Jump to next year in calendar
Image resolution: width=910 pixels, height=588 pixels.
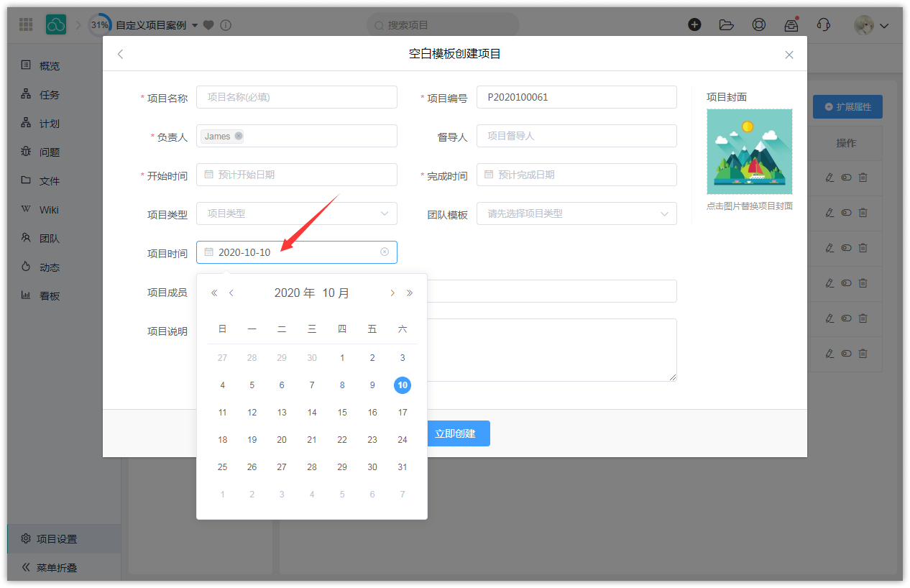pos(410,293)
